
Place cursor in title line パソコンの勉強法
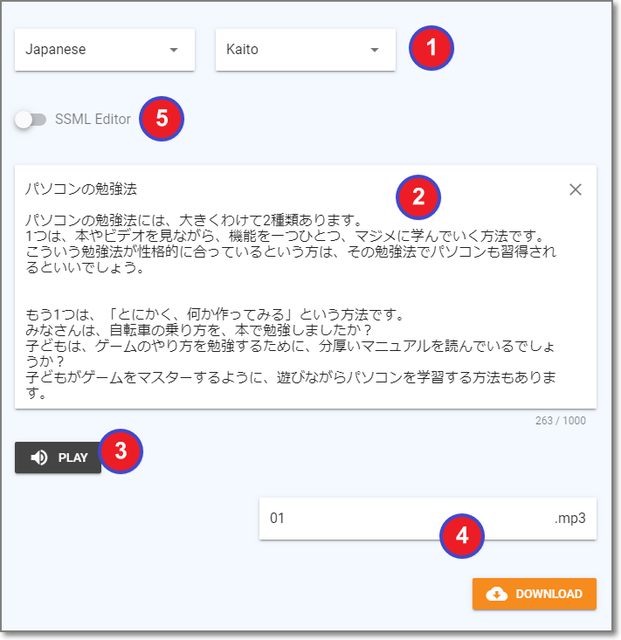pyautogui.click(x=80, y=188)
